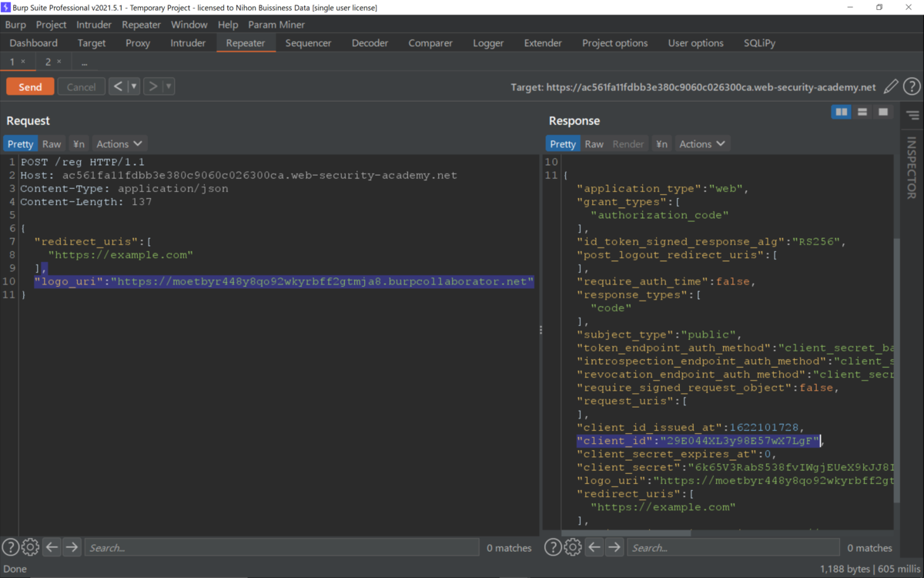Viewport: 924px width, 578px height.
Task: Switch to the Dashboard tab
Action: point(34,43)
